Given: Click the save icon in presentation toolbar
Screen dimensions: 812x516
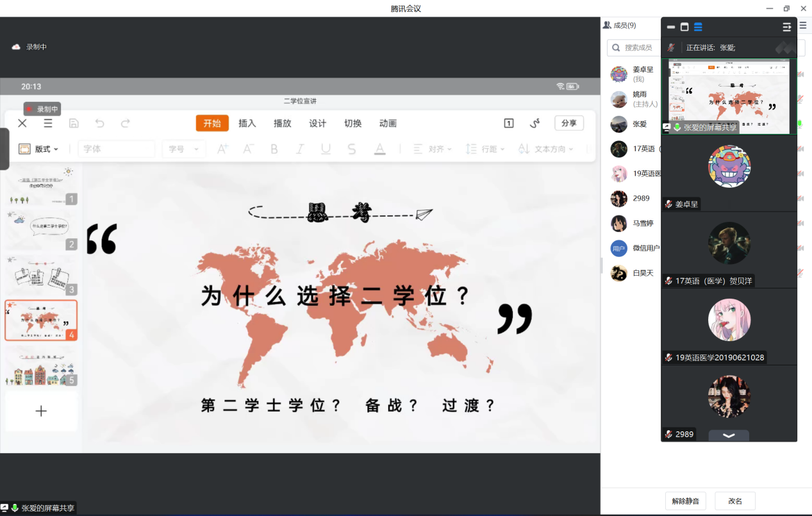Looking at the screenshot, I should [74, 123].
